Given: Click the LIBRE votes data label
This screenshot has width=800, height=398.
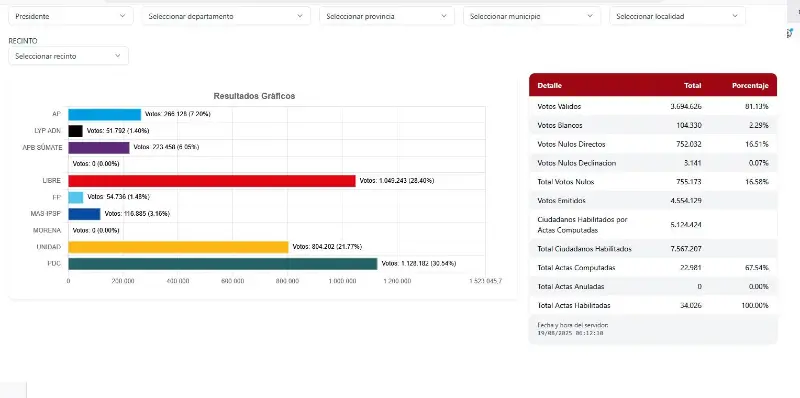Looking at the screenshot, I should [x=397, y=181].
